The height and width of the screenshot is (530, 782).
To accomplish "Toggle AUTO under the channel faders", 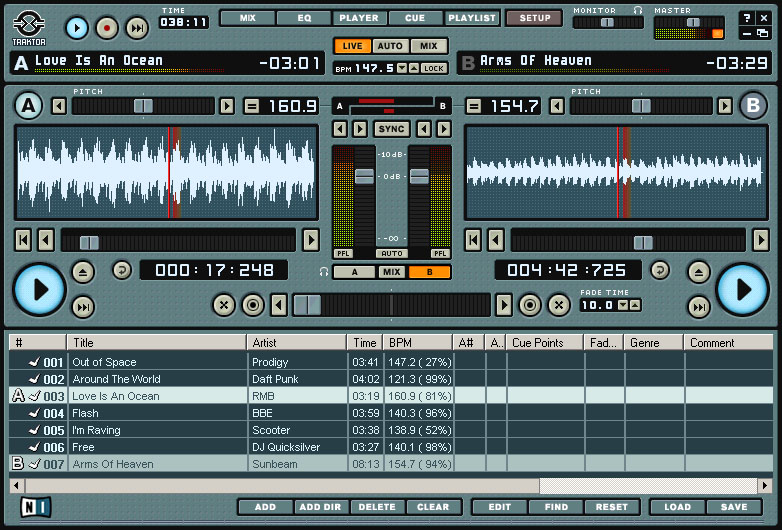I will [392, 253].
